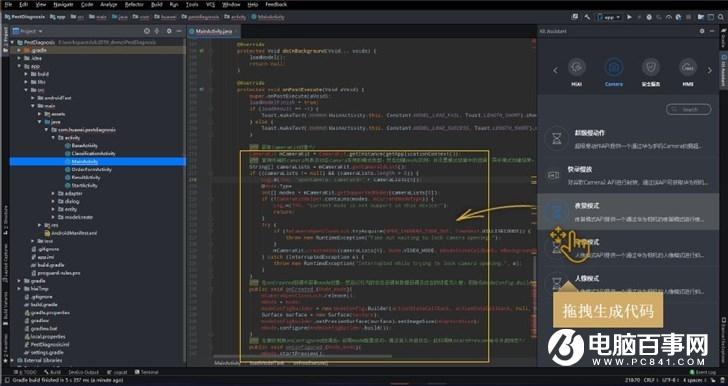Select the first hourglass item in Kit Assistant list
Viewport: 728px width, 386px height.
click(x=628, y=139)
